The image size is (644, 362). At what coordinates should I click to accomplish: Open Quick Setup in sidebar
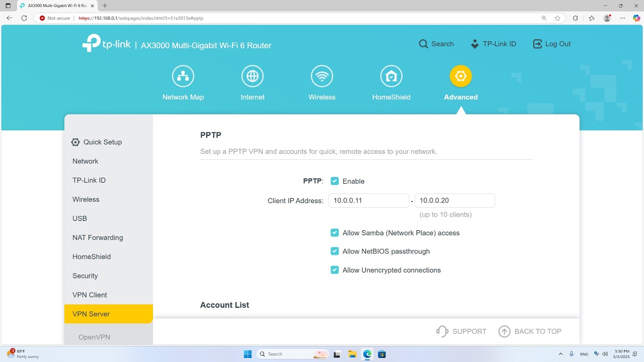click(97, 142)
